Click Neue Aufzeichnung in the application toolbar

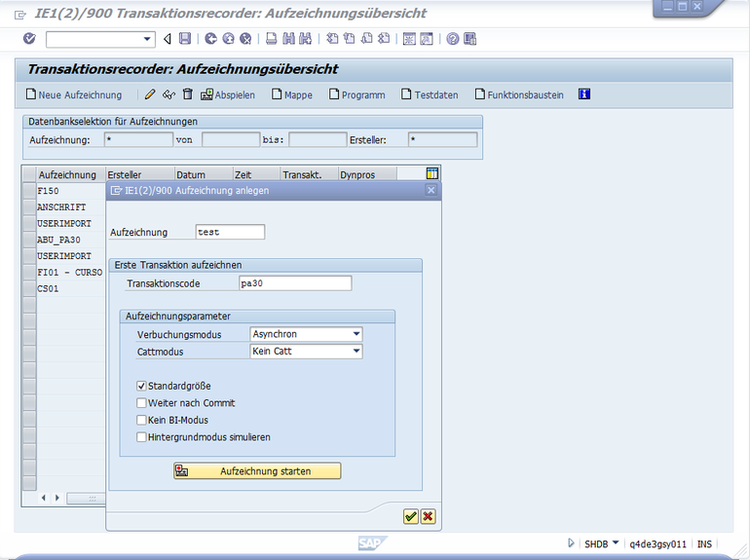point(74,94)
